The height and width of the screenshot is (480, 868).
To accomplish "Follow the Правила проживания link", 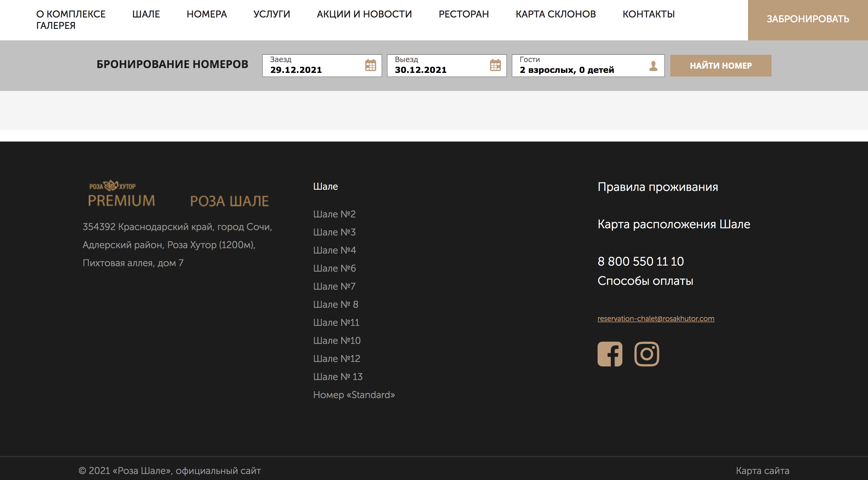I will 657,187.
